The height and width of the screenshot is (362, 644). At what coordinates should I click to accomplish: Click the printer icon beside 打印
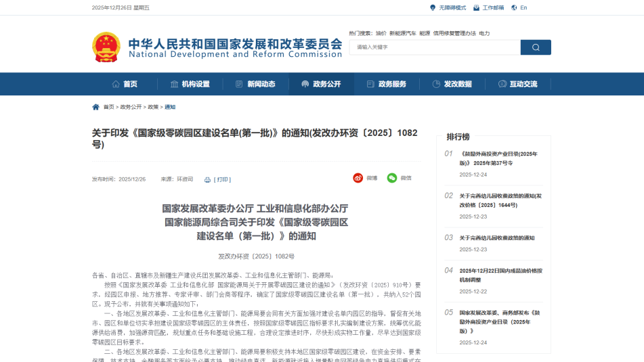coord(208,180)
